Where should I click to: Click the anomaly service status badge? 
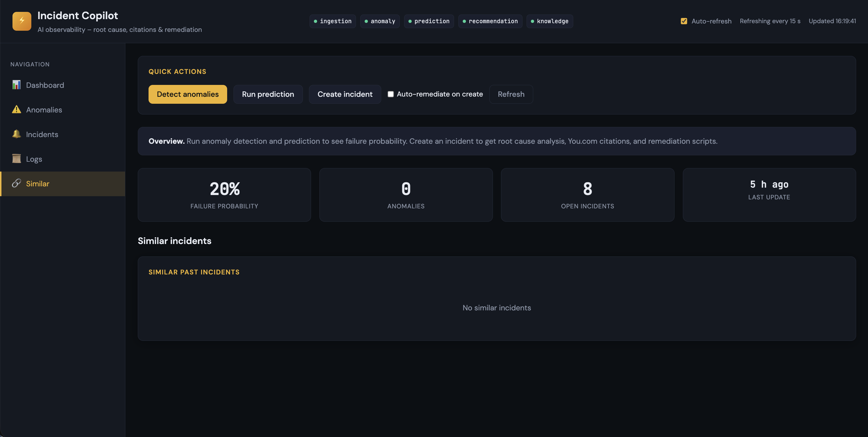(x=379, y=21)
